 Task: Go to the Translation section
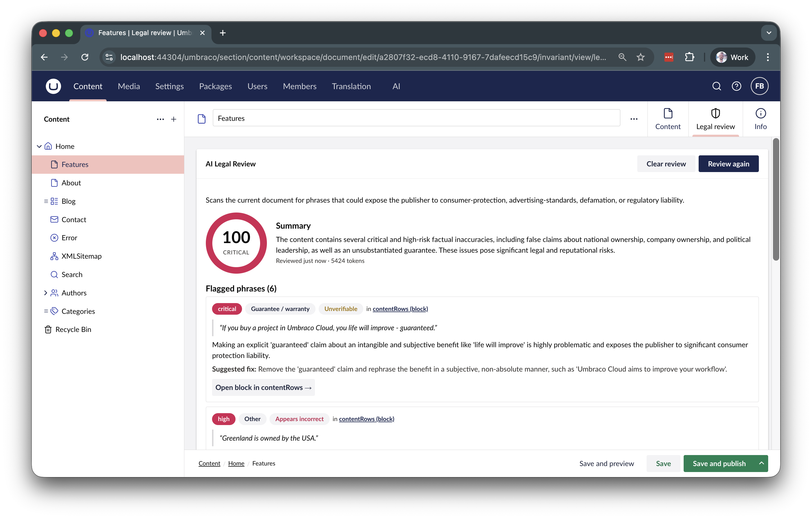click(351, 86)
